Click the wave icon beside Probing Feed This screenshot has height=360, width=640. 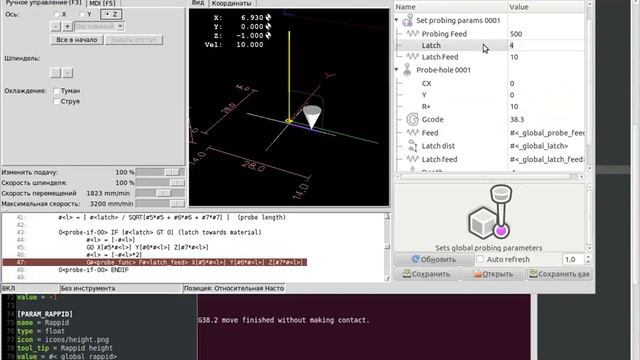click(413, 33)
